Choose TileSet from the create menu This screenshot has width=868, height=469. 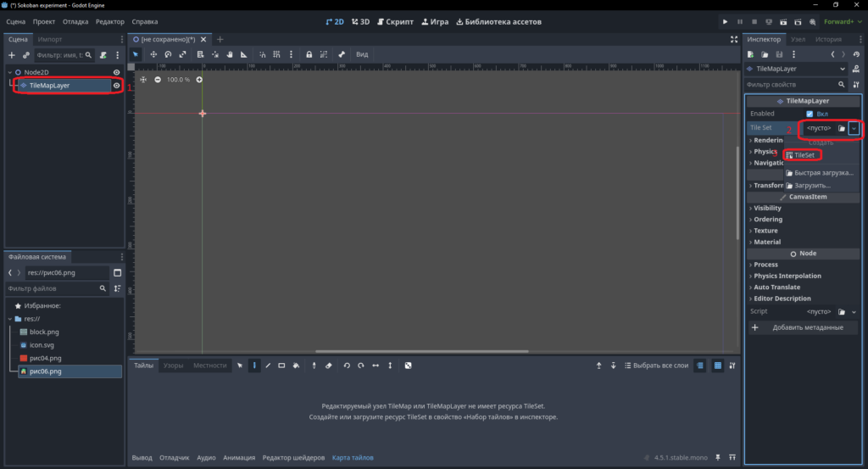[803, 155]
